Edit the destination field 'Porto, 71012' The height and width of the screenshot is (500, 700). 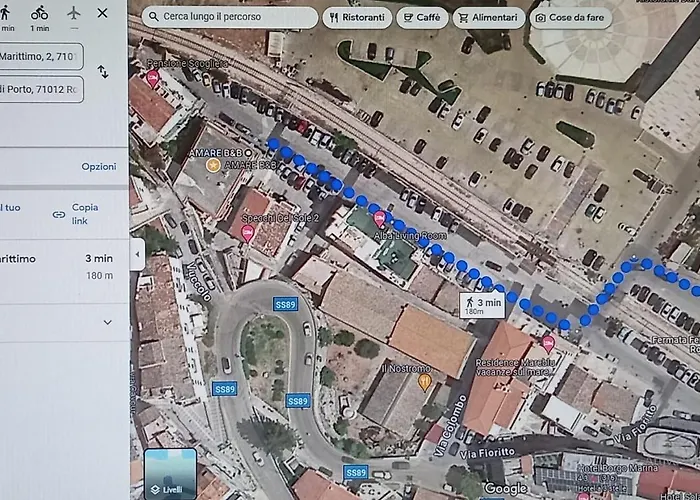41,89
